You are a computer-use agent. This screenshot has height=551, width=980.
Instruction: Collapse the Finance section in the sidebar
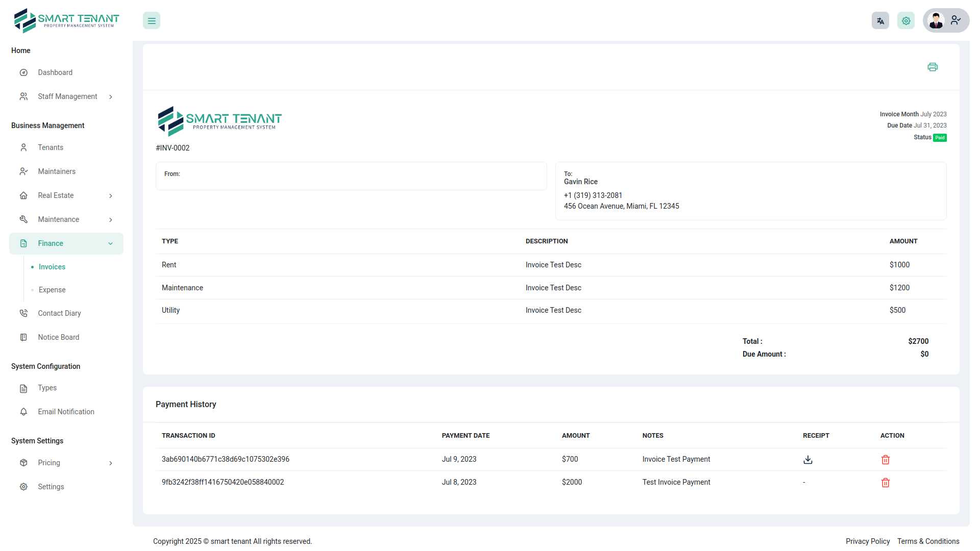coord(111,243)
